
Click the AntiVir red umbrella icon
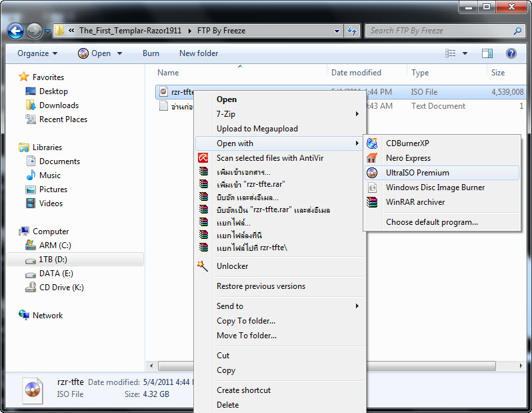[x=203, y=158]
